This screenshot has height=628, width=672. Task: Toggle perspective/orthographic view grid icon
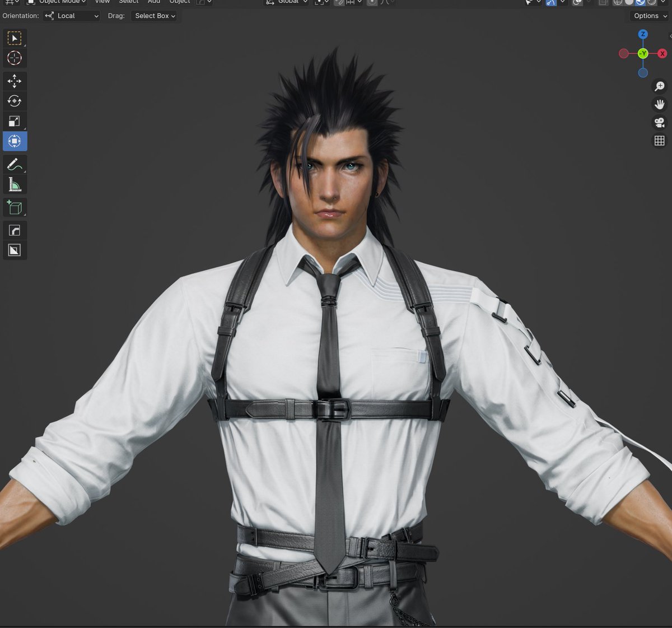660,141
